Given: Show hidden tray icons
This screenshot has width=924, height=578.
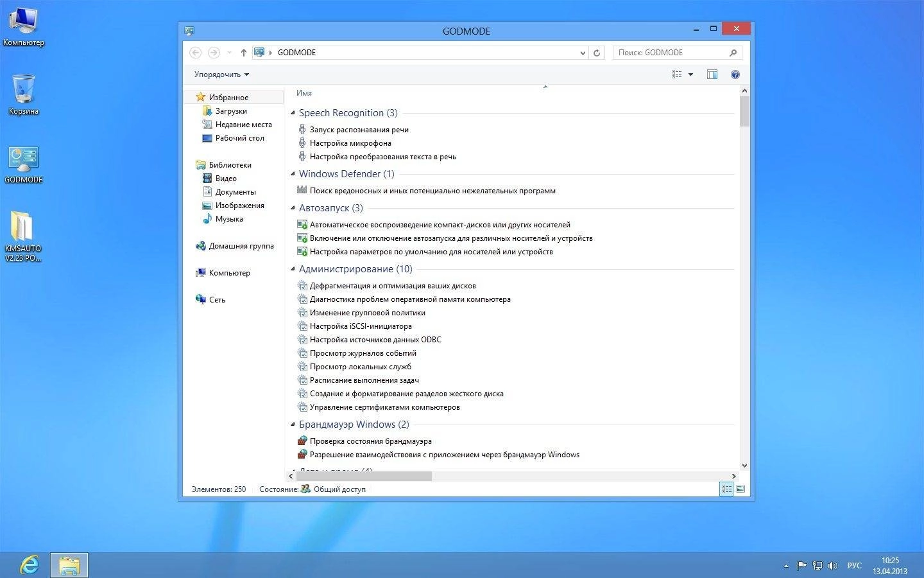Looking at the screenshot, I should (786, 566).
